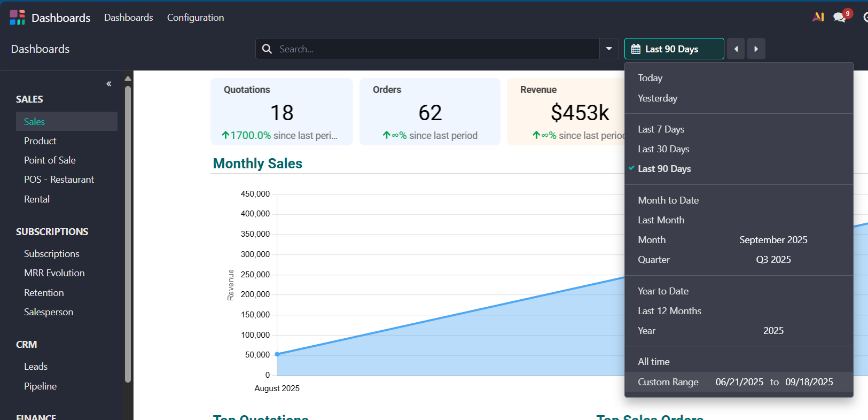
Task: Go to previous period with left arrow
Action: (736, 49)
